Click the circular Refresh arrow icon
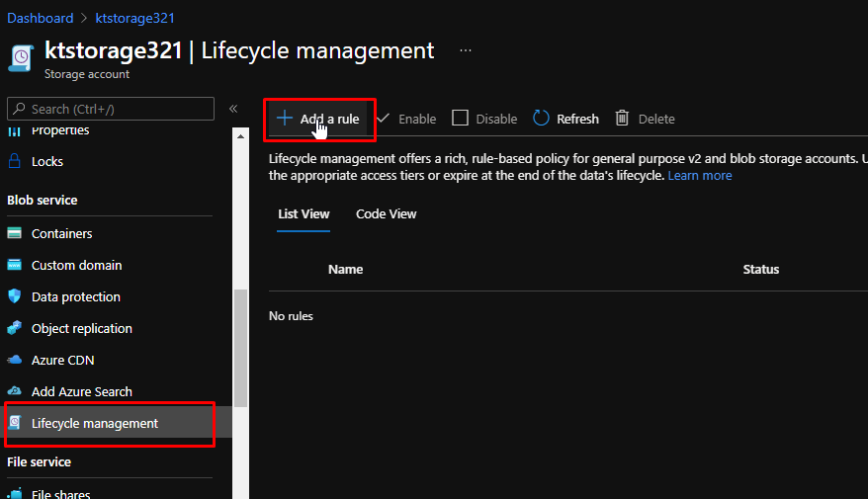This screenshot has width=868, height=499. pyautogui.click(x=541, y=118)
